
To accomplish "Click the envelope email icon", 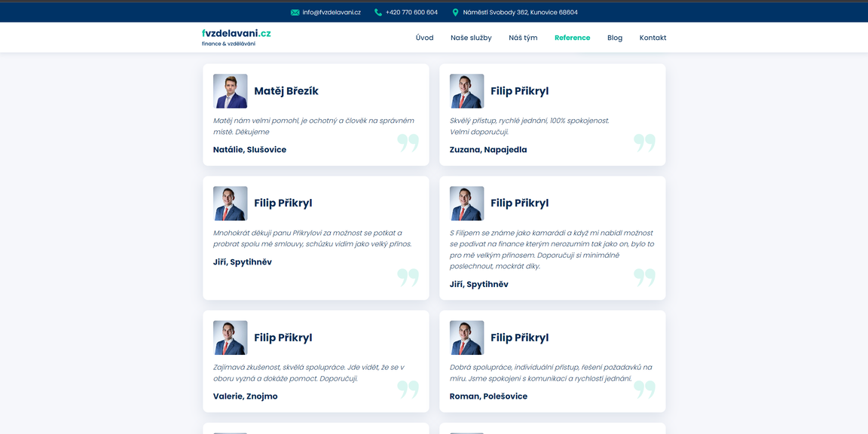I will click(x=295, y=13).
